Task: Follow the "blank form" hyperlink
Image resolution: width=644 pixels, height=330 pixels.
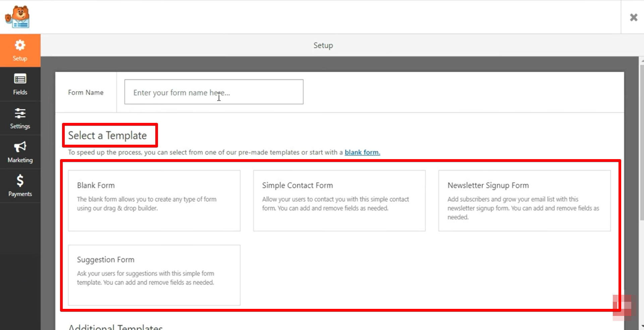Action: (362, 152)
